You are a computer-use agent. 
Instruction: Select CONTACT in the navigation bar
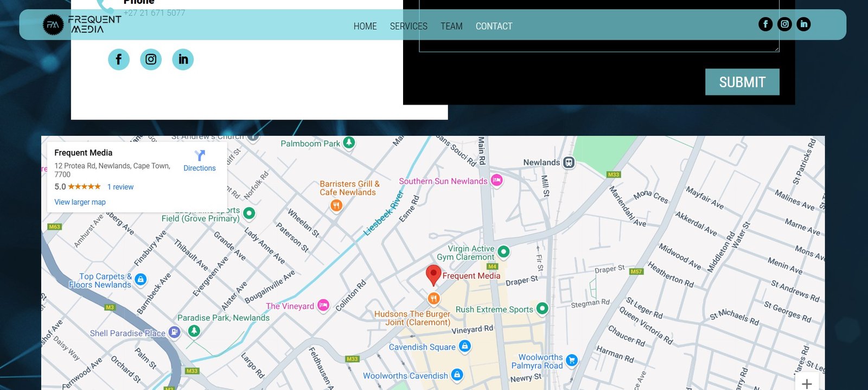pos(494,26)
